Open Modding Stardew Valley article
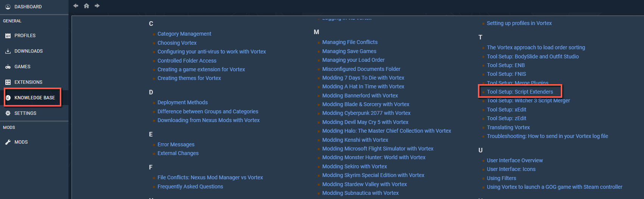644x199 pixels. pos(364,184)
